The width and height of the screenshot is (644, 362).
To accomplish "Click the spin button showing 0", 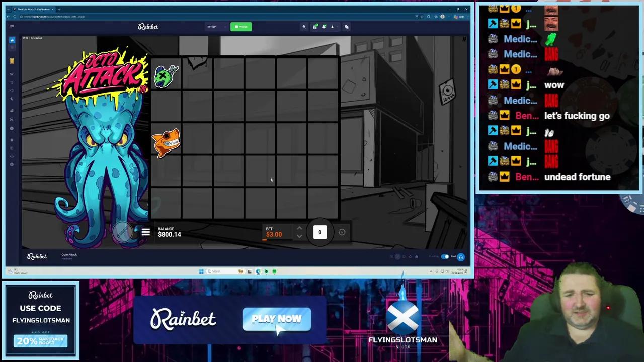I will click(320, 232).
